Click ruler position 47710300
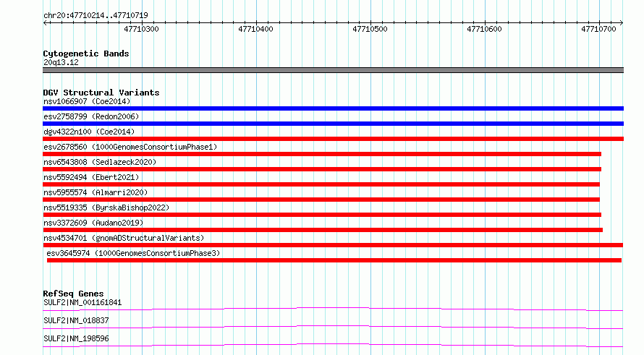Viewport: 644px width, 355px height. 141,29
